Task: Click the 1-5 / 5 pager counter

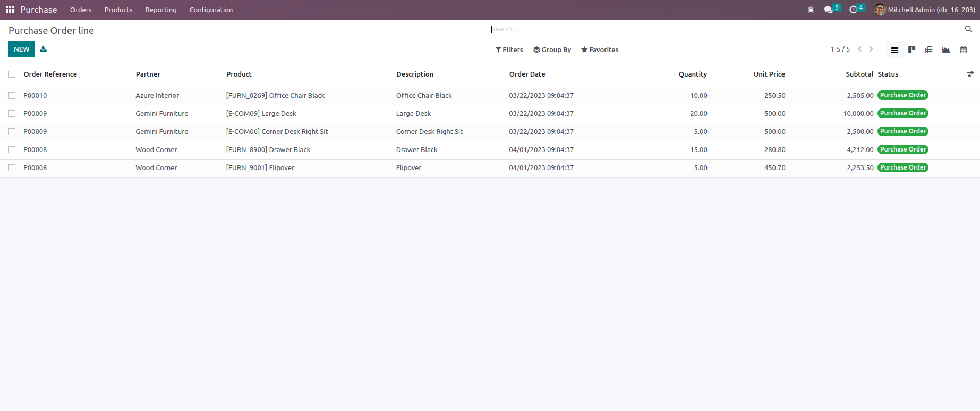Action: tap(840, 49)
